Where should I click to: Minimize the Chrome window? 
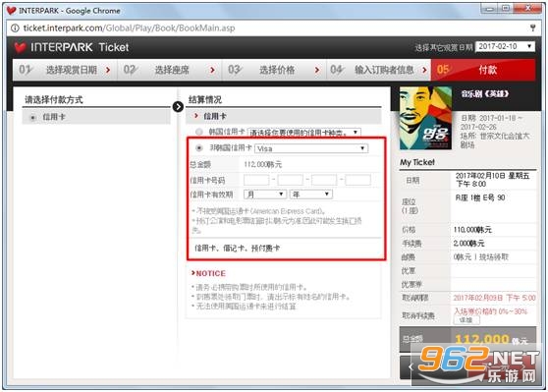[490, 9]
